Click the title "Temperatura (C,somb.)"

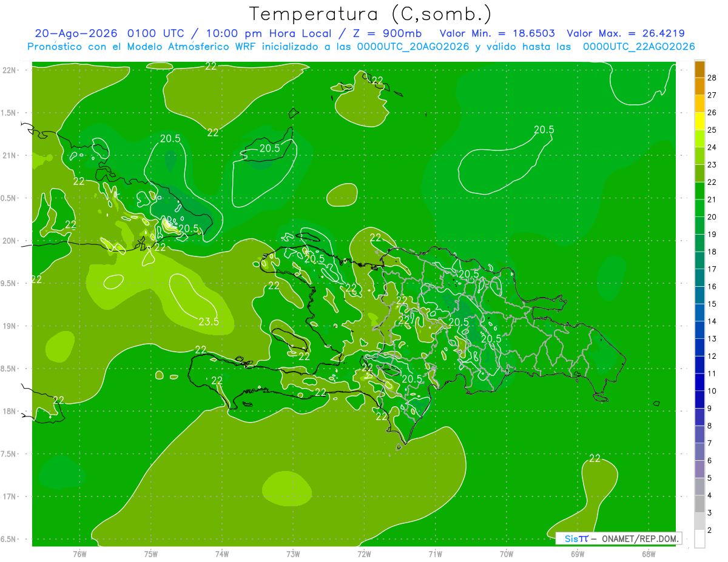[x=370, y=14]
